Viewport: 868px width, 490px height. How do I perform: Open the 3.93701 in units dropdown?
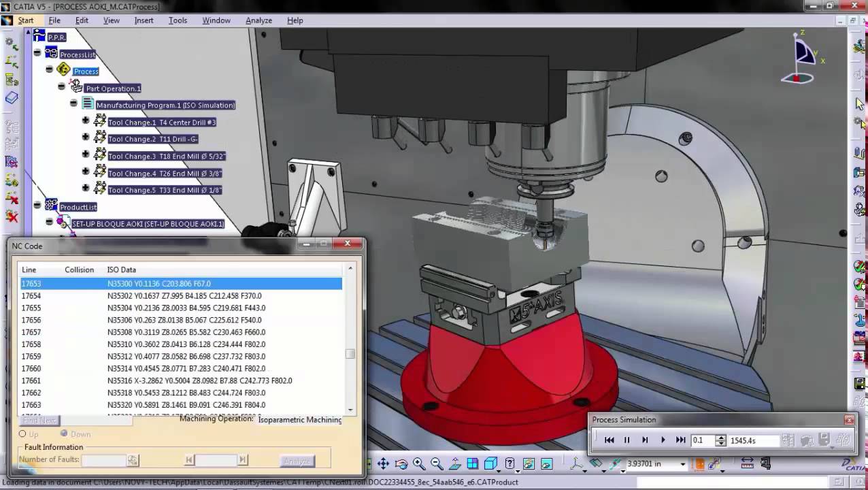683,464
